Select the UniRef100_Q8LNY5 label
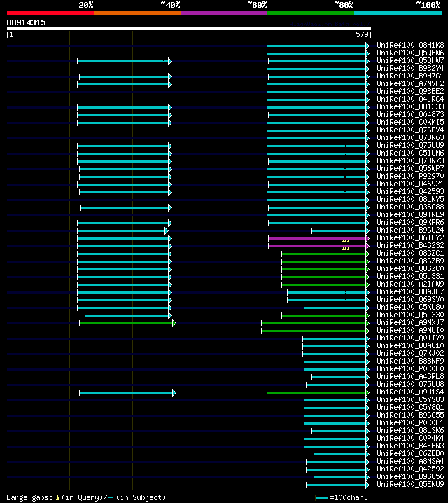Viewport: 448px width, 503px height. [x=410, y=199]
